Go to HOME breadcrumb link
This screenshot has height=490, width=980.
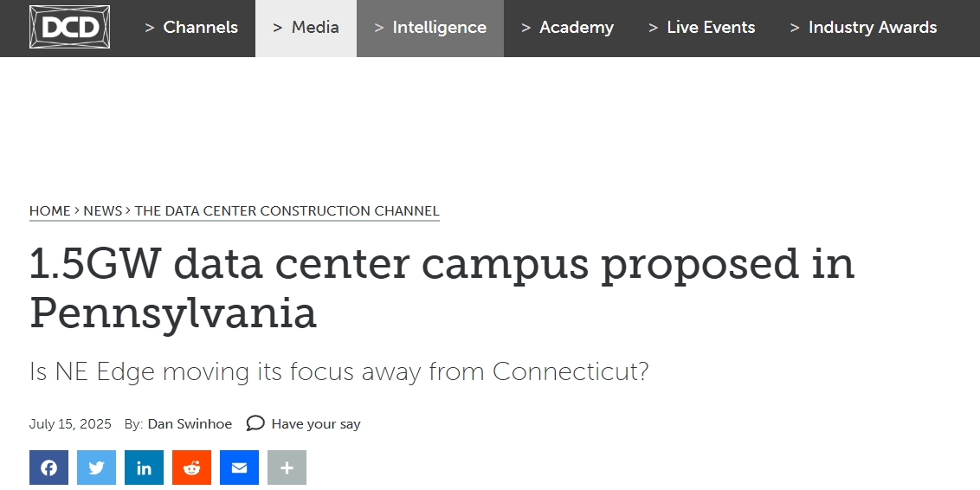tap(50, 211)
